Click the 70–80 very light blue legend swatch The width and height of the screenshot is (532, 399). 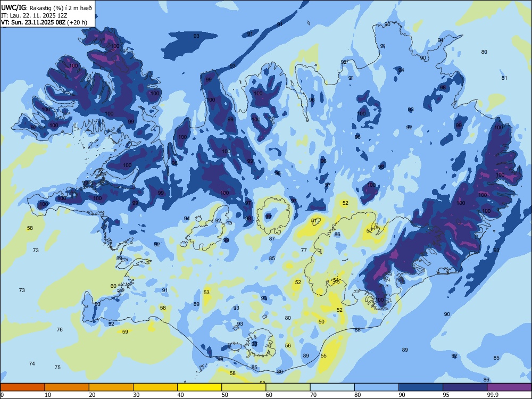(332, 387)
